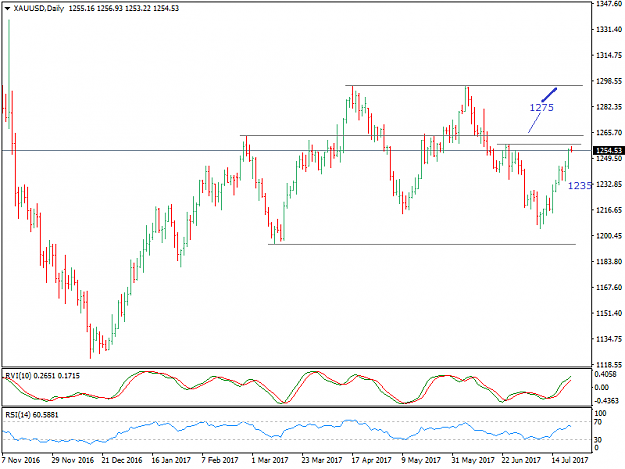Viewport: 625px width, 469px height.
Task: Select the XAUUSD,Daily chart title
Action: [x=38, y=8]
